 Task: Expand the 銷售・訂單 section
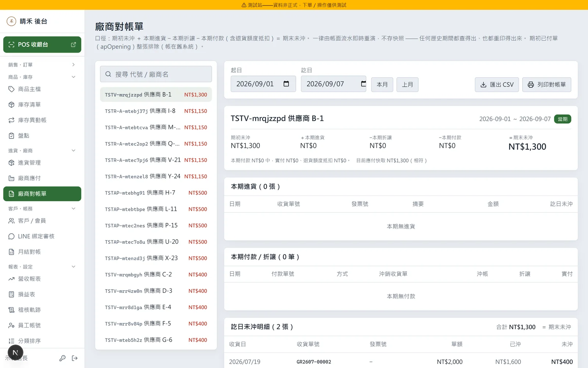pos(42,65)
